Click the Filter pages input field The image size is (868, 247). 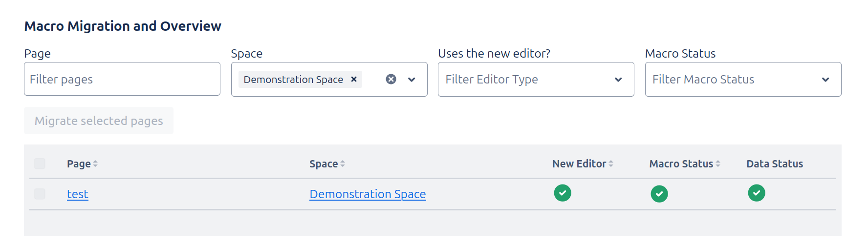[122, 79]
